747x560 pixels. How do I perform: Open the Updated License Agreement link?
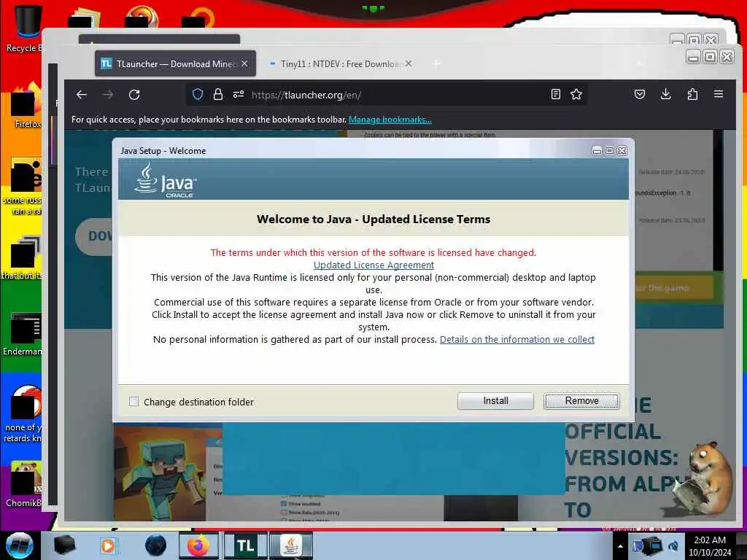click(373, 265)
